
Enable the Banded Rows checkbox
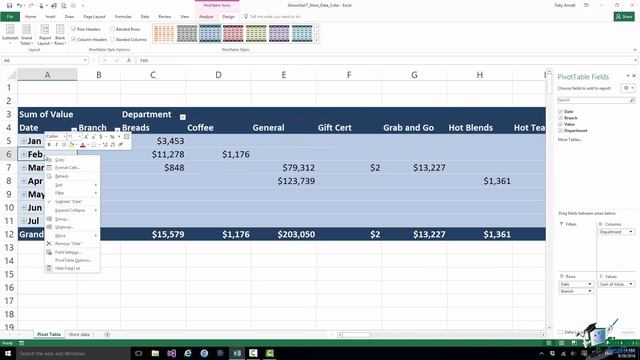(113, 29)
